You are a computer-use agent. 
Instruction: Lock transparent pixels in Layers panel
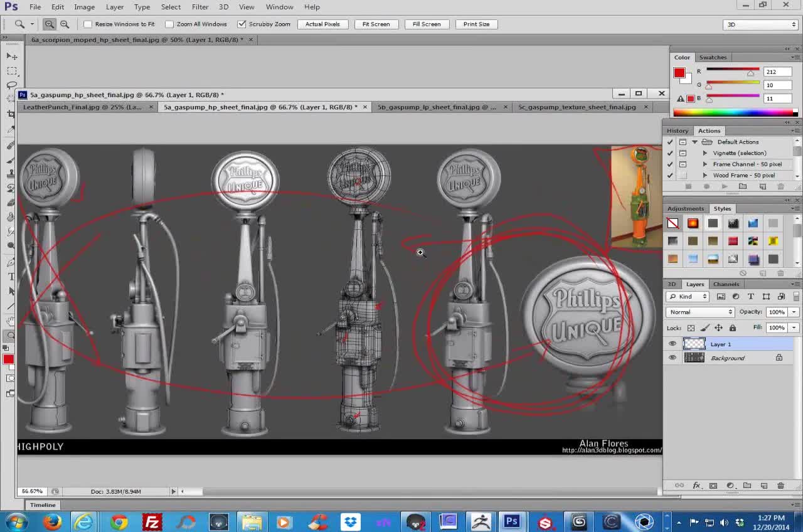[x=691, y=327]
